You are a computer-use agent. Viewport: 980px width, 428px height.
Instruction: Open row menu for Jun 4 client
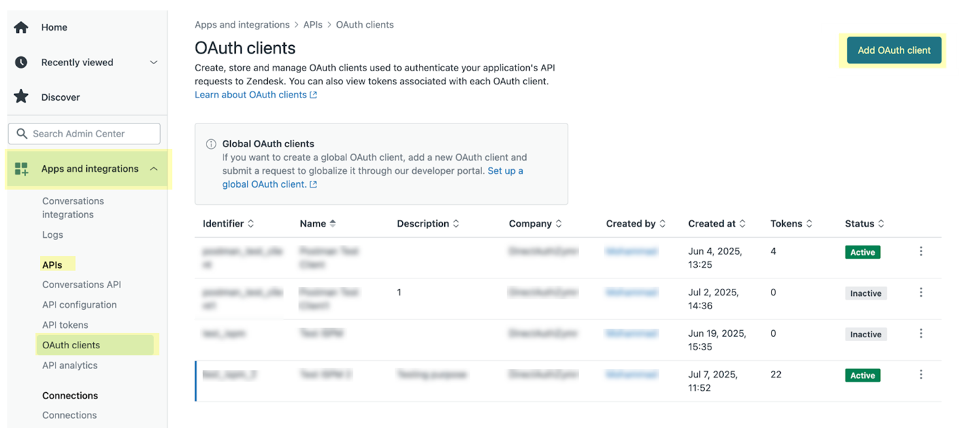click(x=921, y=252)
